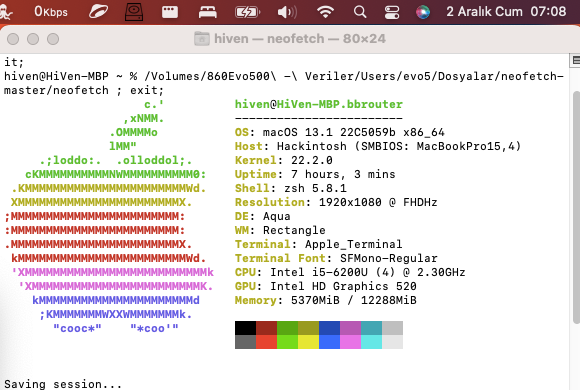Click the dark blue color block in the upper row

coord(329,328)
